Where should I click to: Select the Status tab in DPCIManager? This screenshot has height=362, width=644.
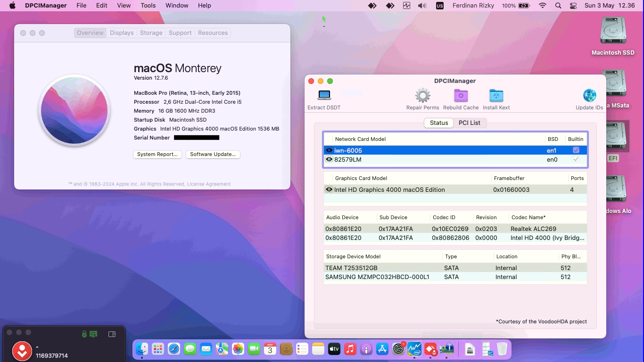coord(439,123)
